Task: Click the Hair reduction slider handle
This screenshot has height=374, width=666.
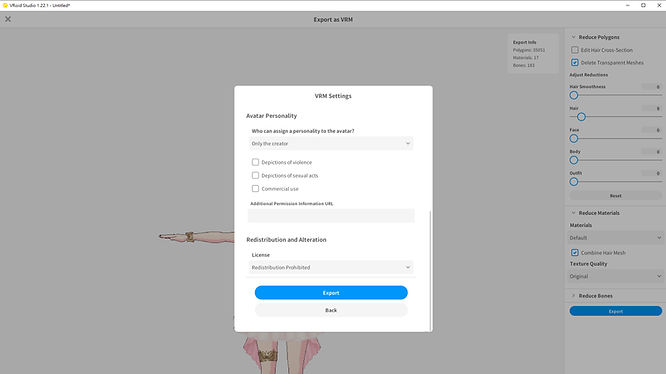Action: pyautogui.click(x=581, y=117)
